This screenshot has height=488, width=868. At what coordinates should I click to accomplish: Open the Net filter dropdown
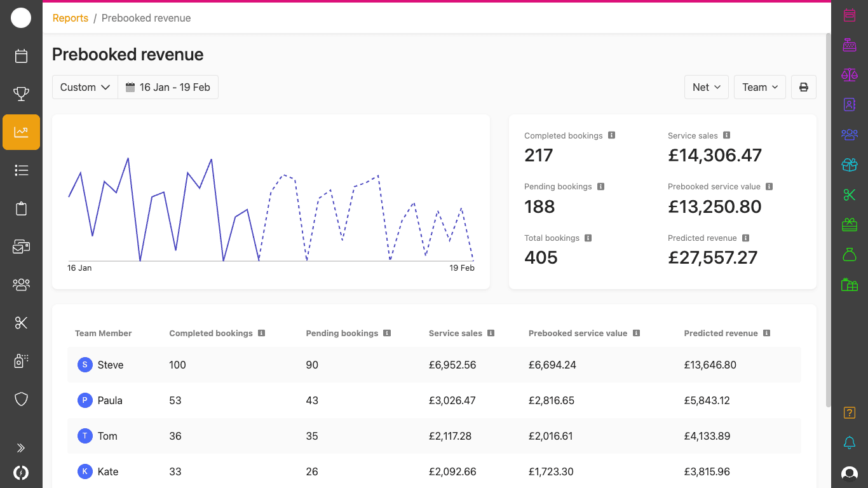[706, 87]
